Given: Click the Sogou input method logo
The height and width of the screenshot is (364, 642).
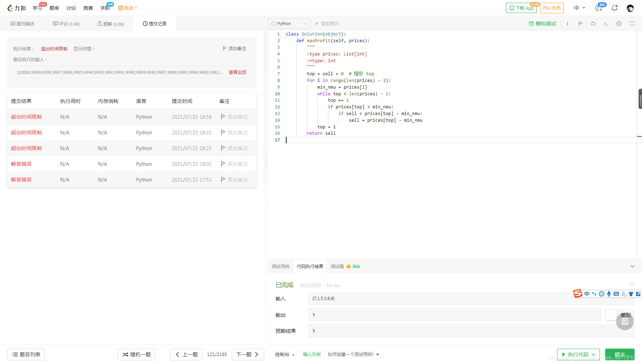Looking at the screenshot, I should click(x=578, y=293).
